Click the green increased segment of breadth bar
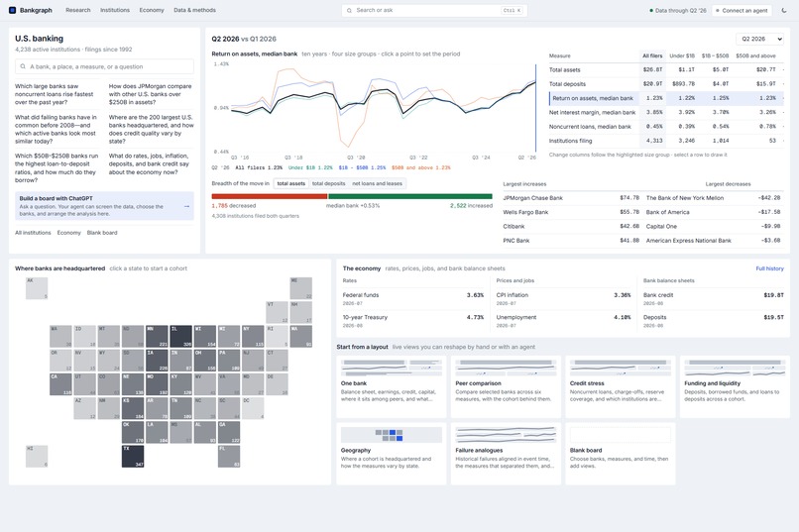Image resolution: width=799 pixels, height=532 pixels. [x=410, y=196]
